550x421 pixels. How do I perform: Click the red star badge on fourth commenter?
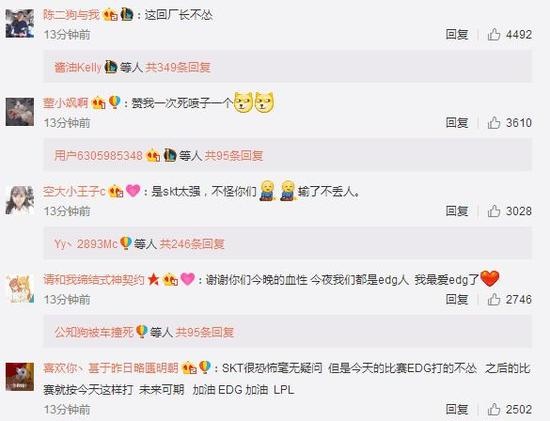[x=153, y=280]
